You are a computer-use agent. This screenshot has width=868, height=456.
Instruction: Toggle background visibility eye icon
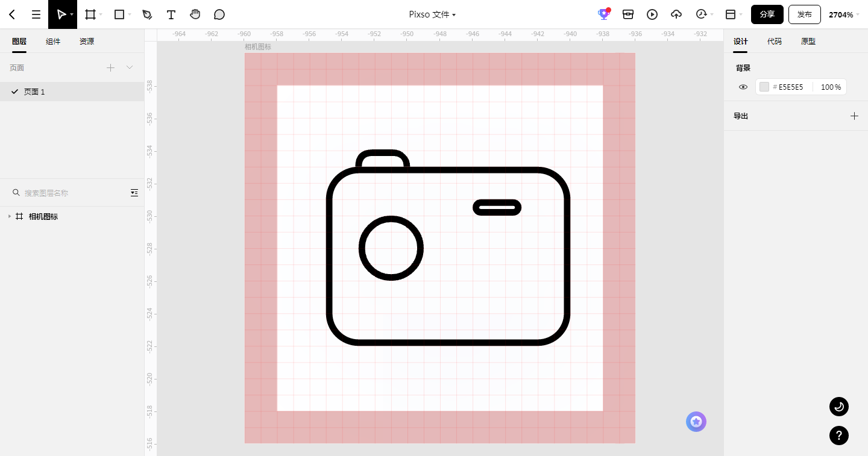pyautogui.click(x=743, y=87)
